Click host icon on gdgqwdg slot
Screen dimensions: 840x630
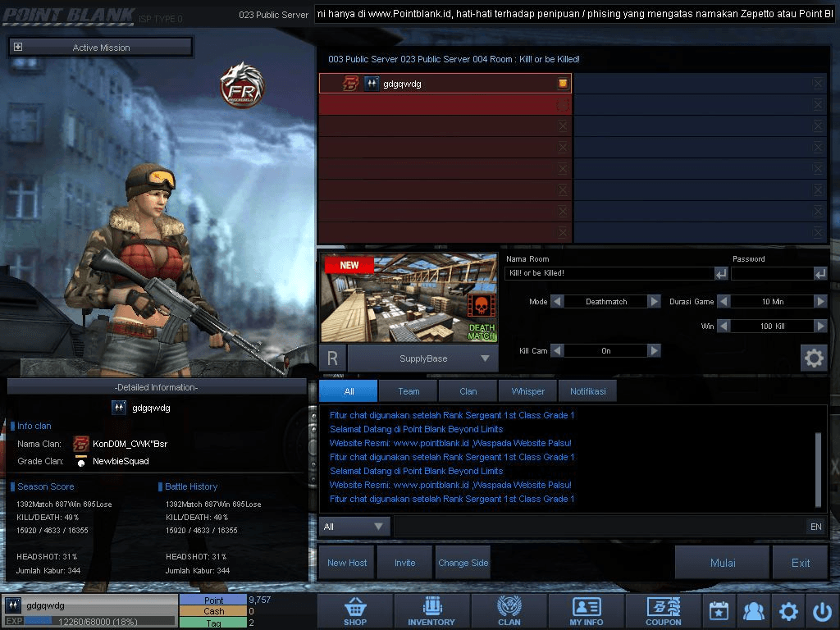point(563,83)
